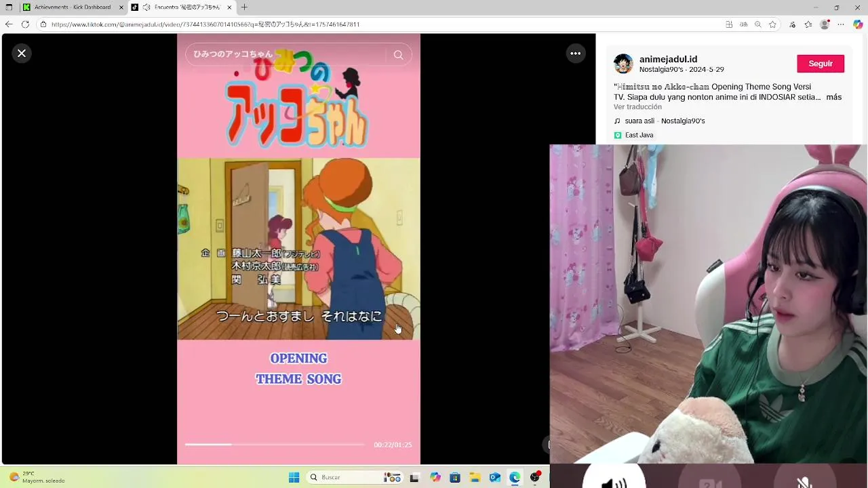Open animejadul.id profile avatar
The width and height of the screenshot is (868, 488).
(x=623, y=64)
